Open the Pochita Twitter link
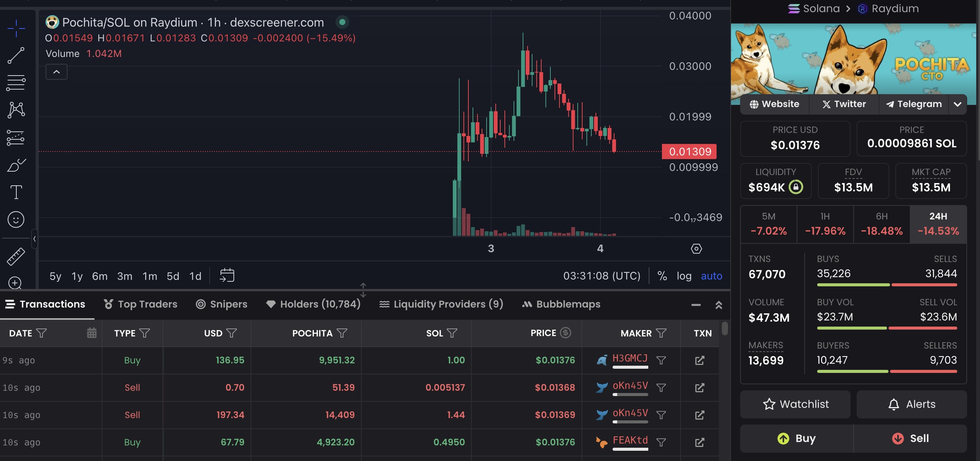980x461 pixels. coord(843,104)
